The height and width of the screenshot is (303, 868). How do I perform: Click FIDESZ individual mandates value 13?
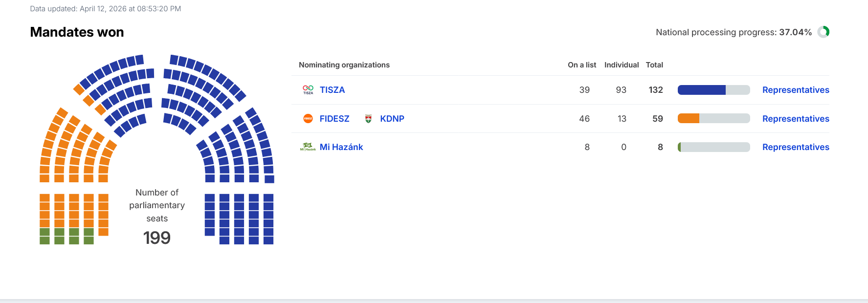pos(622,119)
